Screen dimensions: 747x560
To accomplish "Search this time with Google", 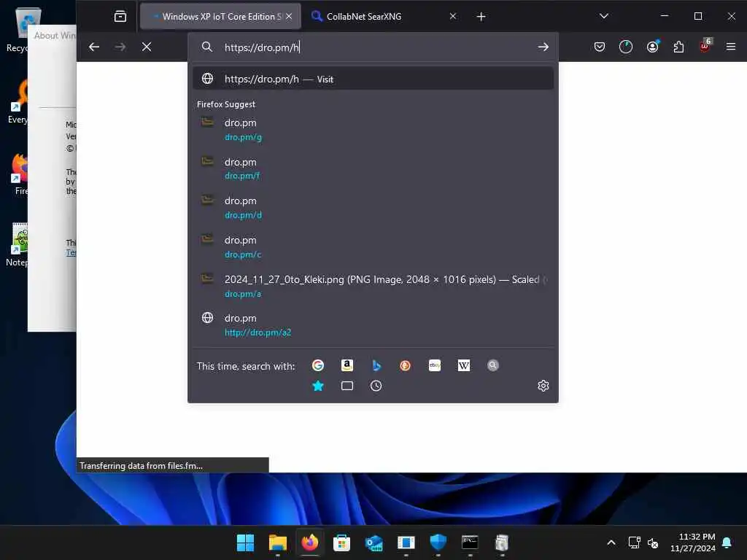I will pyautogui.click(x=318, y=365).
